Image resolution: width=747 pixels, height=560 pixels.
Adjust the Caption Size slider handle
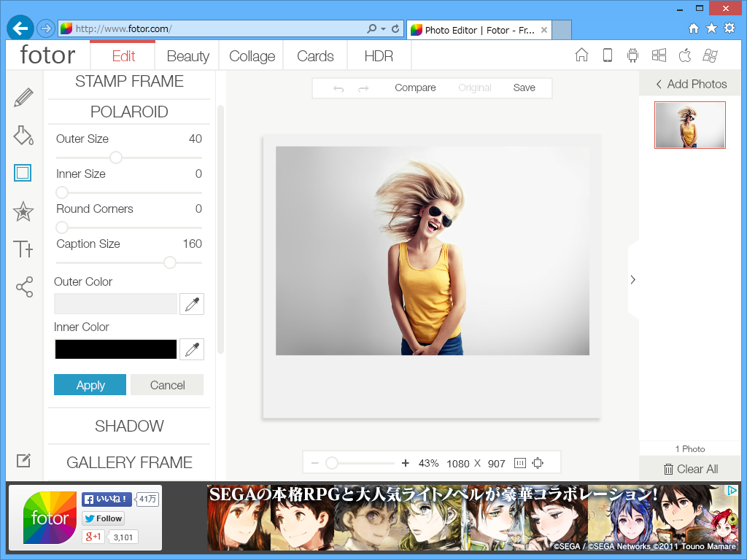click(169, 262)
